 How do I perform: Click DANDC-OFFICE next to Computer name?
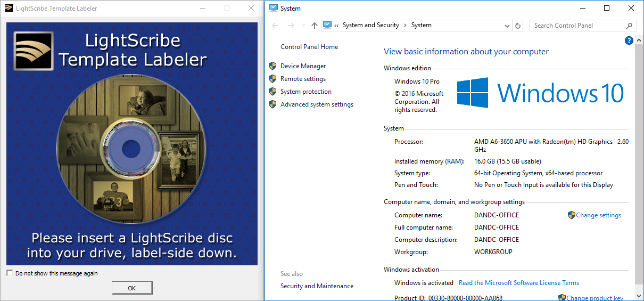pyautogui.click(x=497, y=215)
